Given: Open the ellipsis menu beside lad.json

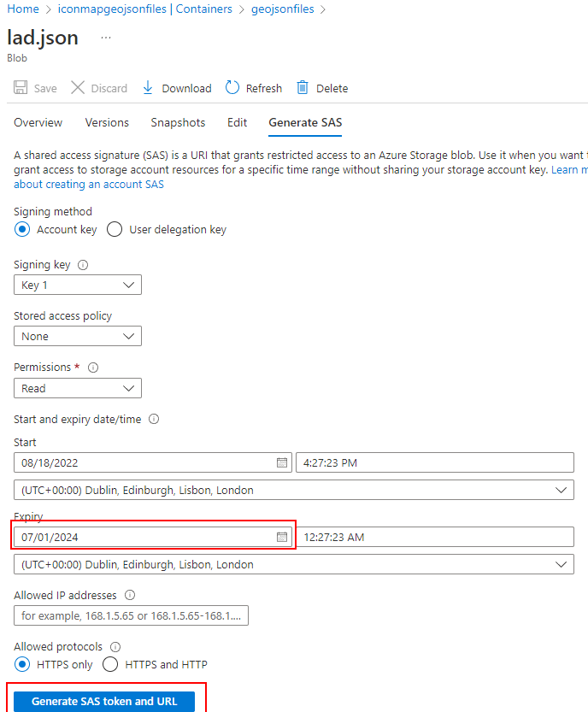Looking at the screenshot, I should 106,38.
